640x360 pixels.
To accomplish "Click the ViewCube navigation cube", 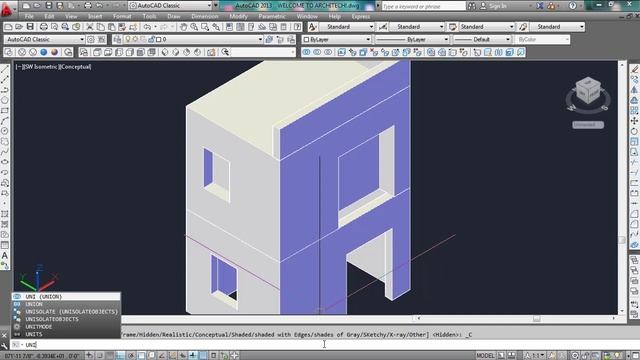I will pyautogui.click(x=588, y=91).
